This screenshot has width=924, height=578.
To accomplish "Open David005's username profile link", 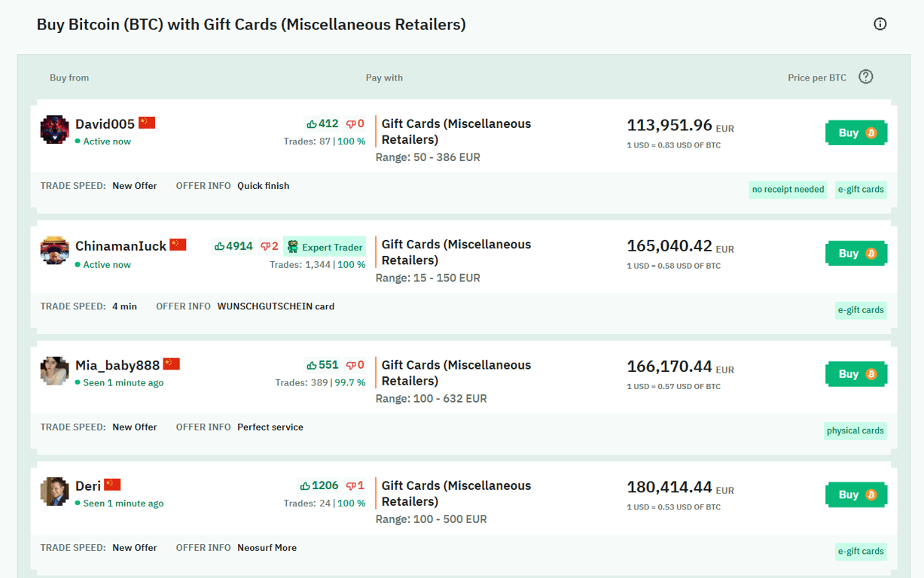I will pos(105,124).
